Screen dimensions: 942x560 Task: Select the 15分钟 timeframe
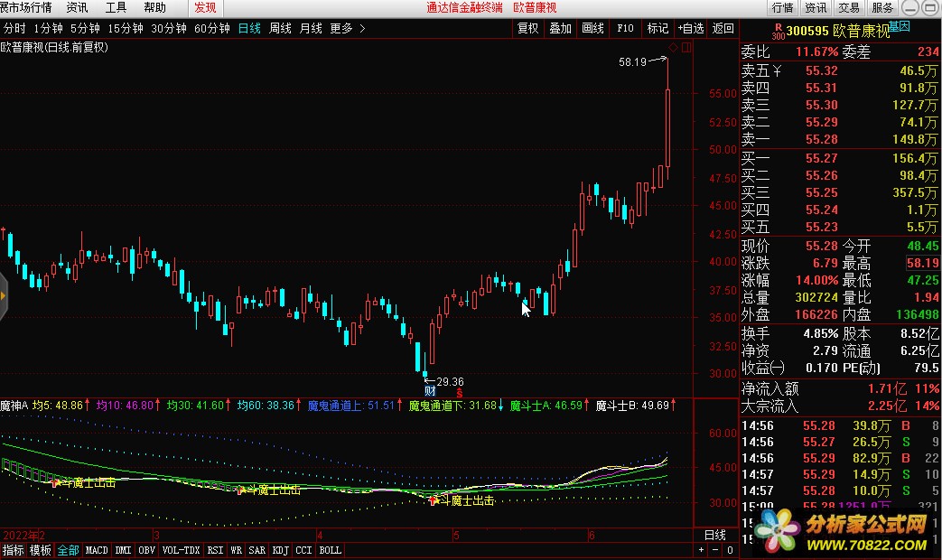[125, 28]
